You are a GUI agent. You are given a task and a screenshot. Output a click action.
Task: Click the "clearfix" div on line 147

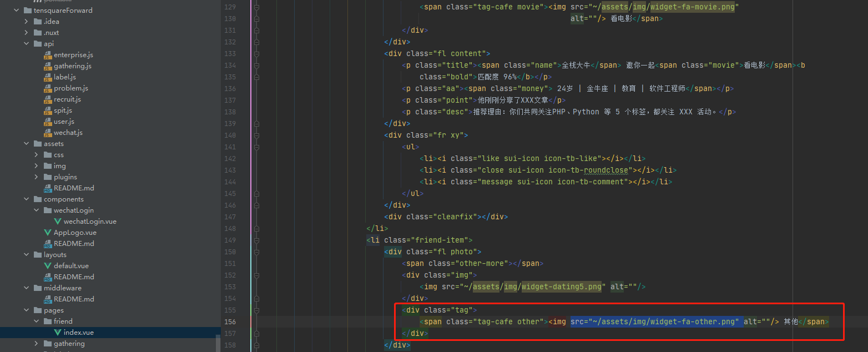tap(446, 217)
